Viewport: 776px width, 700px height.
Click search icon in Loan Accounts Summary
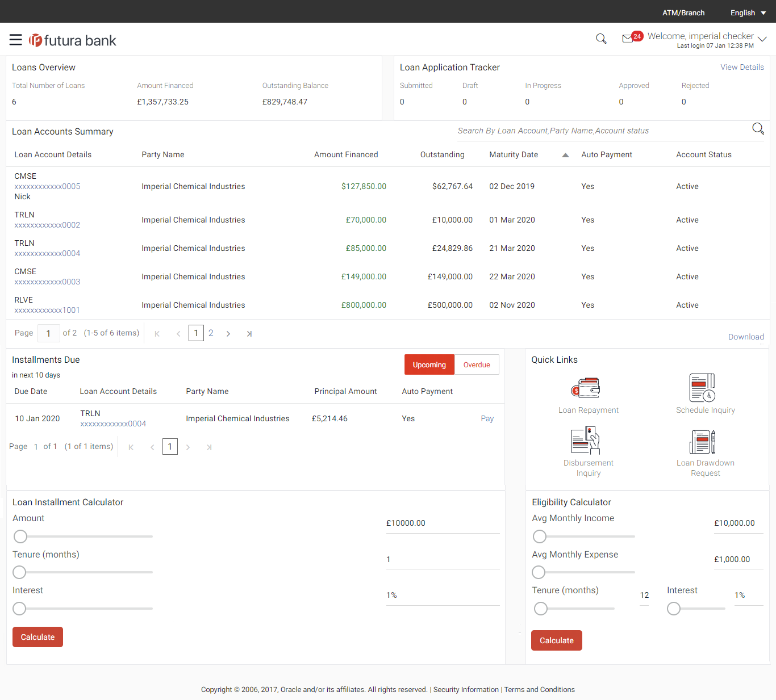pyautogui.click(x=758, y=128)
